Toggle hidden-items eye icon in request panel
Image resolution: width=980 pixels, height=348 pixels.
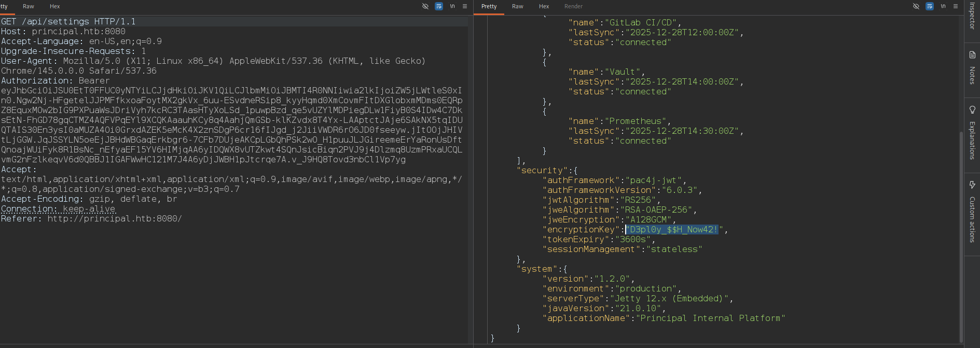click(x=425, y=6)
